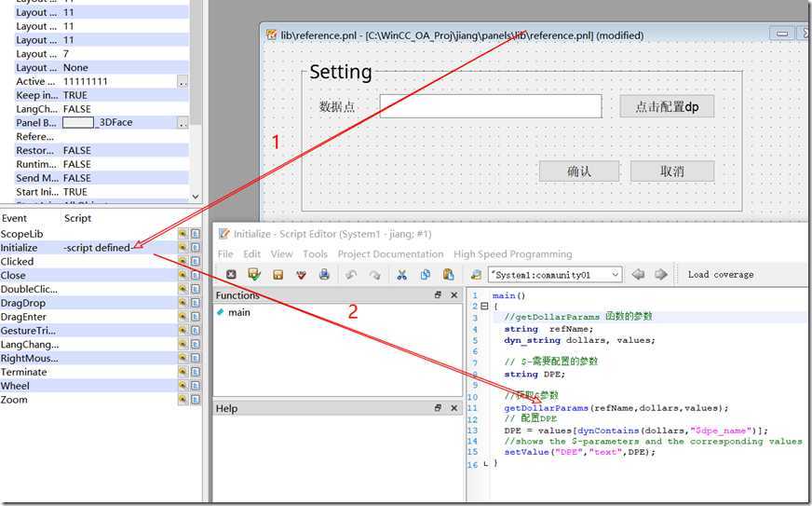Click the close-editor X icon in script toolbar
The height and width of the screenshot is (506, 812).
tap(231, 275)
